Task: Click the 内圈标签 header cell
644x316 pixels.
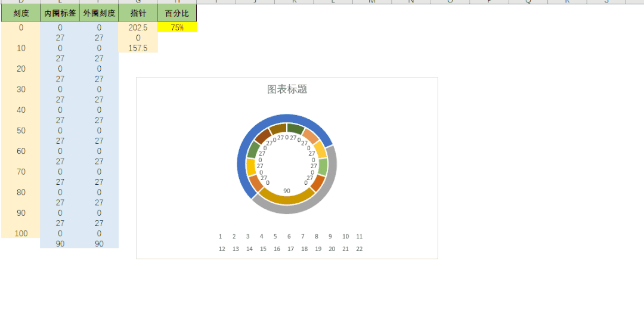Action: 60,13
